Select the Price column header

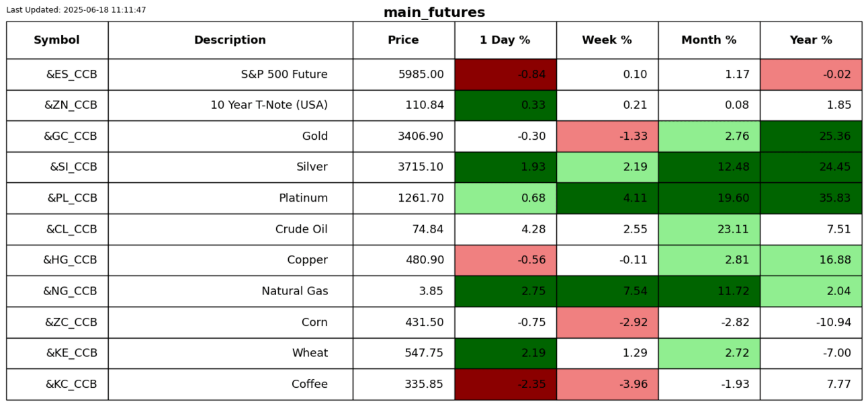(403, 40)
